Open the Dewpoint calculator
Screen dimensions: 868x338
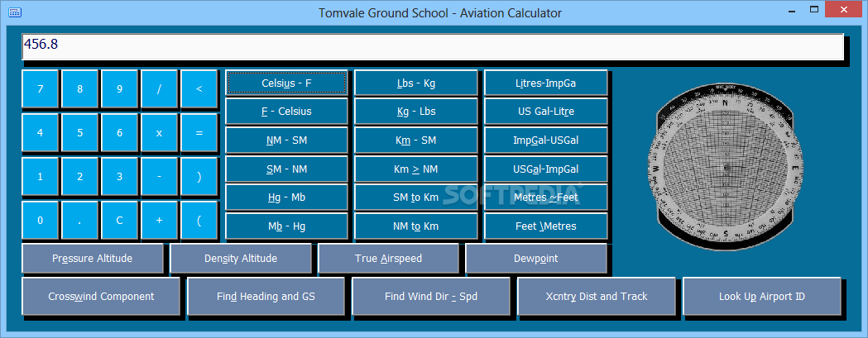(536, 259)
